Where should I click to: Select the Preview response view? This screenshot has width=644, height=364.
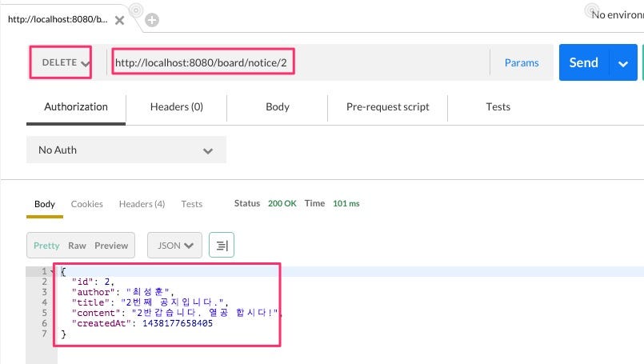coord(111,246)
